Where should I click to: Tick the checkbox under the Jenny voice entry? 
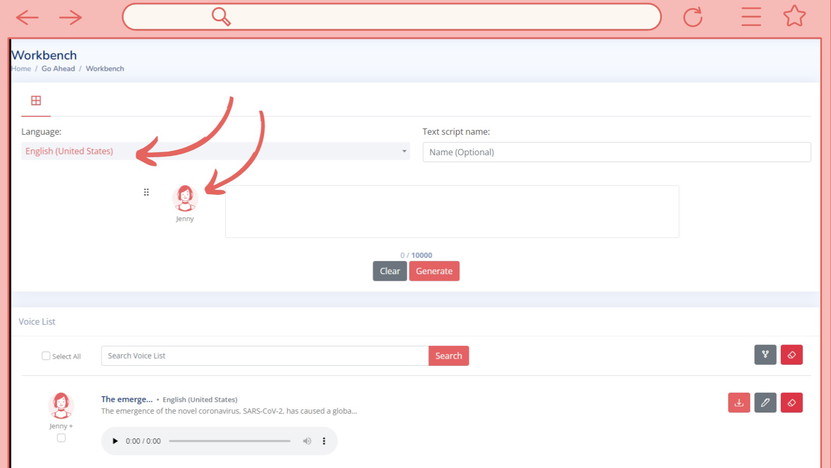tap(61, 438)
